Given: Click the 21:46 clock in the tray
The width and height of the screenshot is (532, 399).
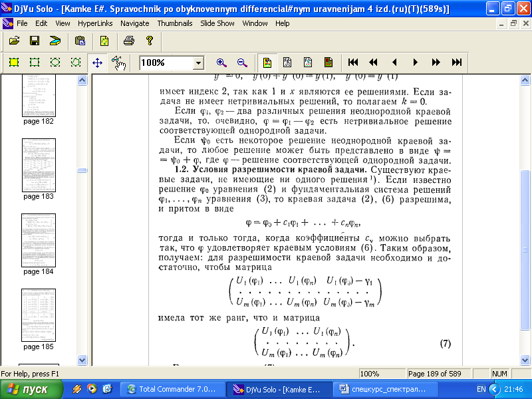Looking at the screenshot, I should [513, 389].
